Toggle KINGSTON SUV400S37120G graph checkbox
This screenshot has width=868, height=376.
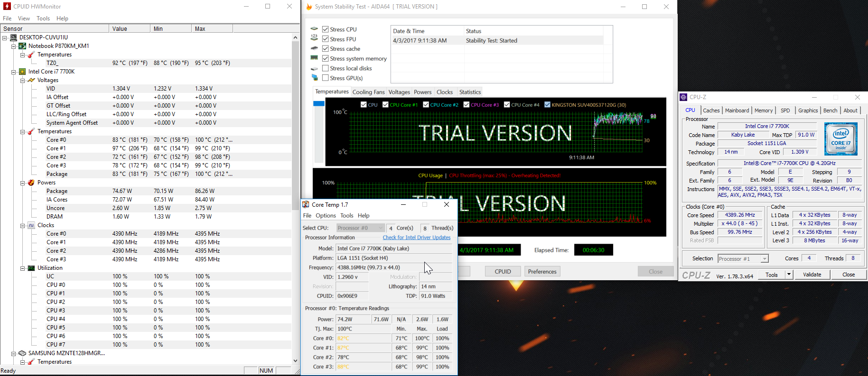point(547,105)
